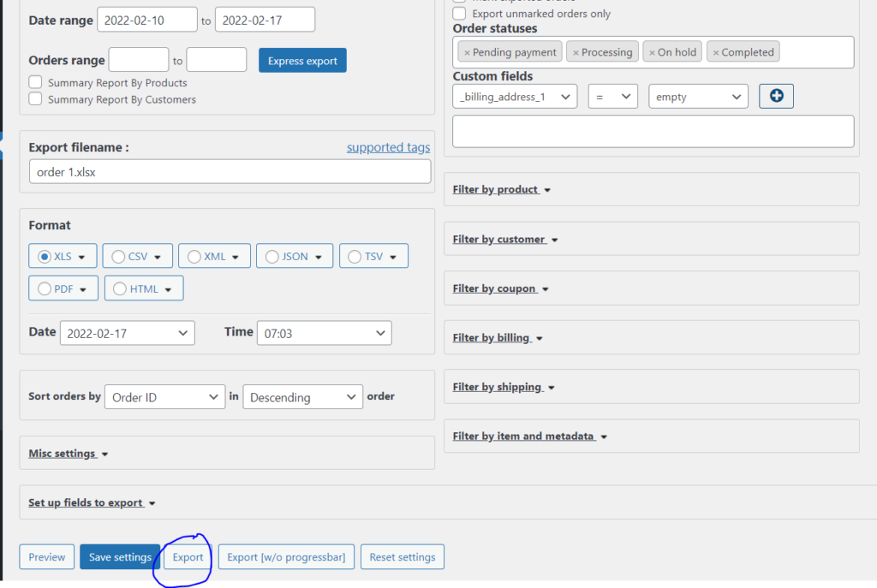This screenshot has height=588, width=877.
Task: Open HTML format options arrow
Action: [x=168, y=289]
